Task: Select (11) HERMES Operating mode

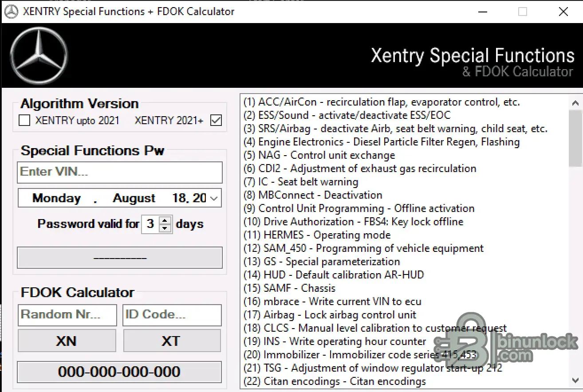Action: (317, 235)
